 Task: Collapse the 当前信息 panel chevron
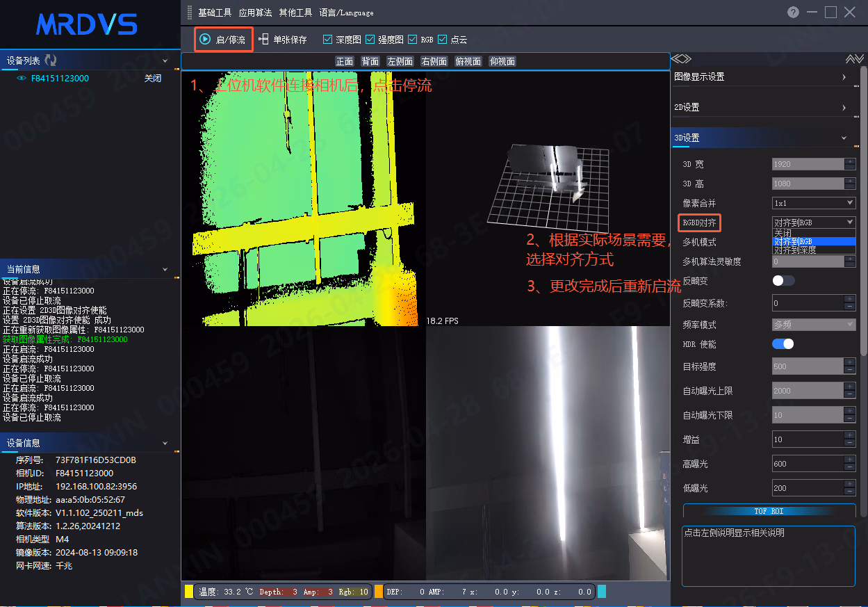165,269
